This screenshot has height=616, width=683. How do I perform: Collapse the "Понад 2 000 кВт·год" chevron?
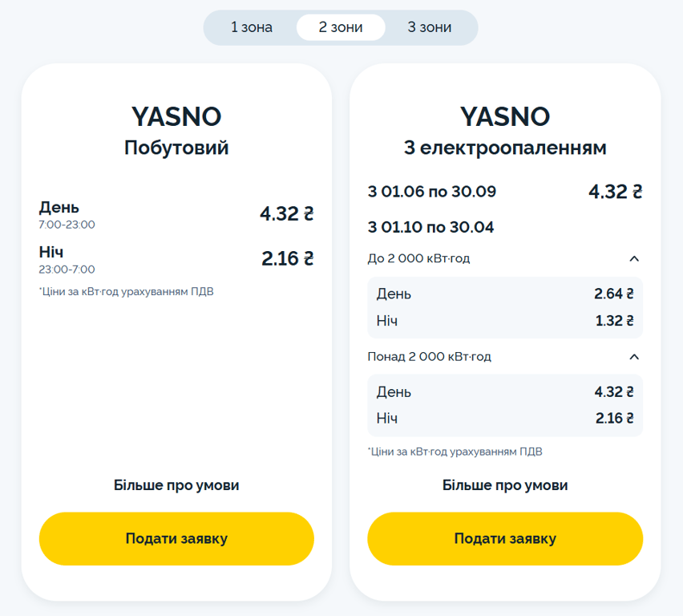(x=633, y=356)
